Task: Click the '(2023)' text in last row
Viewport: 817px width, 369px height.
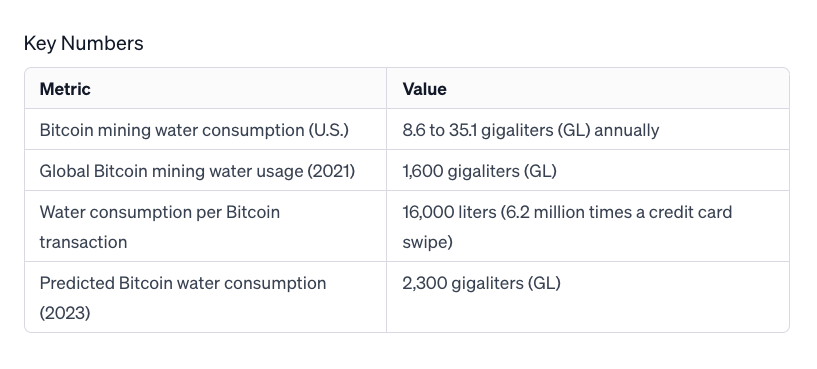Action: click(x=65, y=313)
